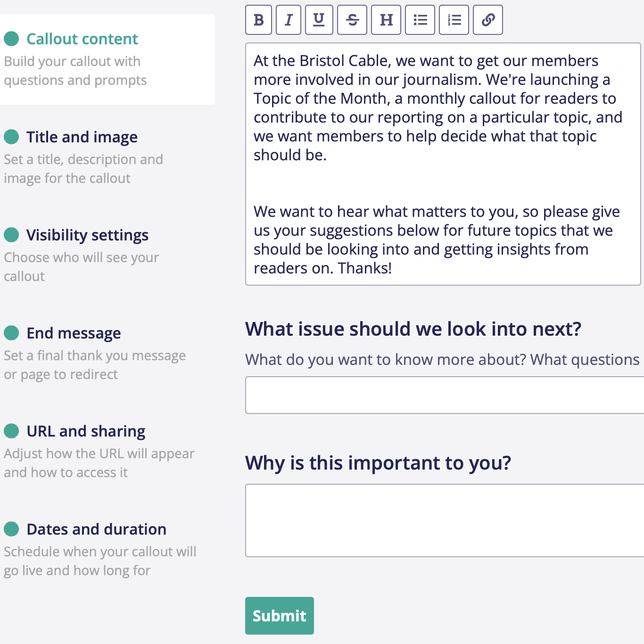Insert a heading with H button
Screen dimensions: 644x644
tap(386, 20)
